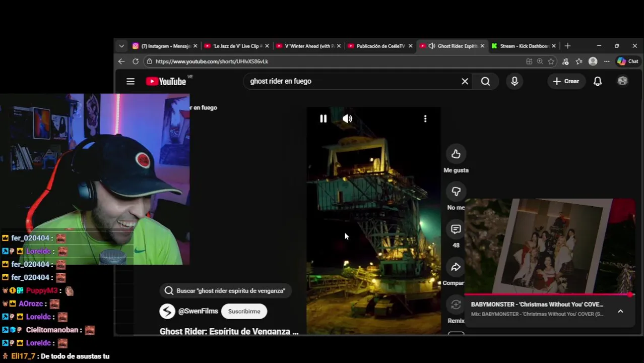Click chat username Cielitomanoban

pyautogui.click(x=52, y=330)
